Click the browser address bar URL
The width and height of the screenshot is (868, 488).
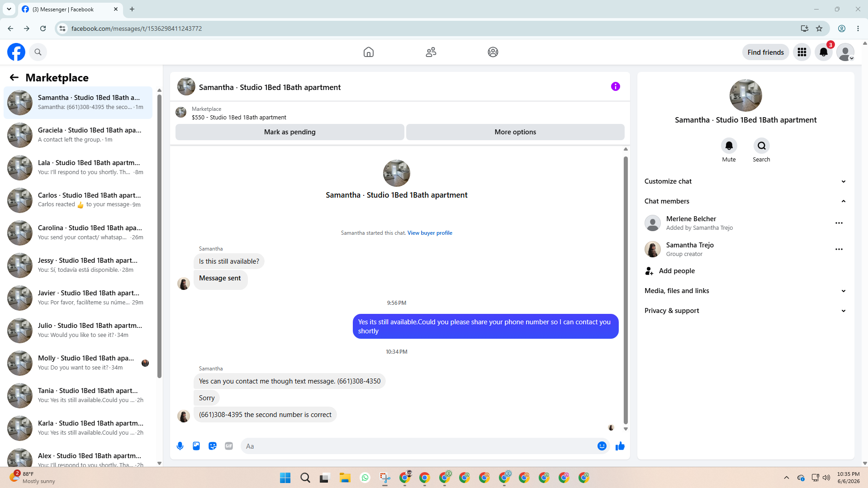click(137, 28)
